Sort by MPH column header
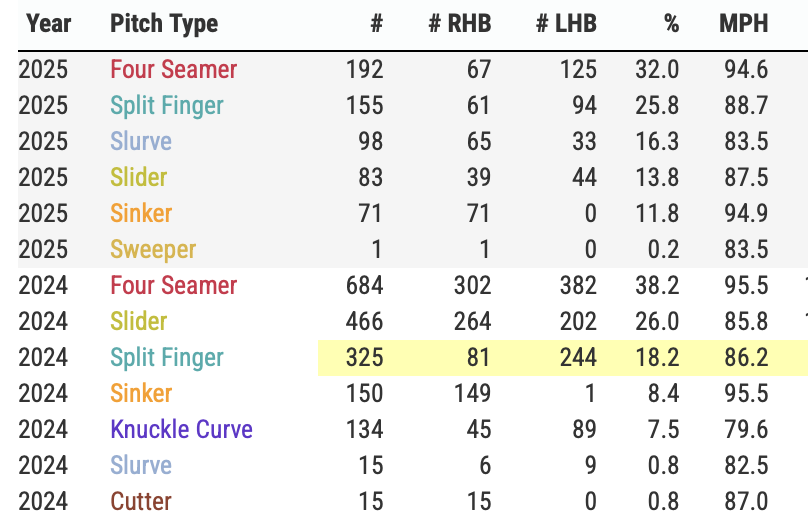Viewport: 808px width, 526px height. tap(743, 23)
